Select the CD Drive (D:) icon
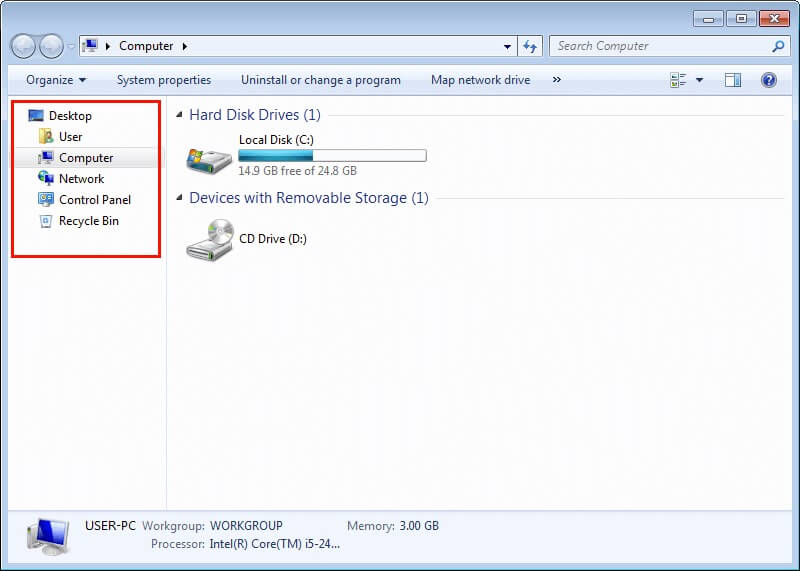Image resolution: width=800 pixels, height=571 pixels. pos(209,240)
